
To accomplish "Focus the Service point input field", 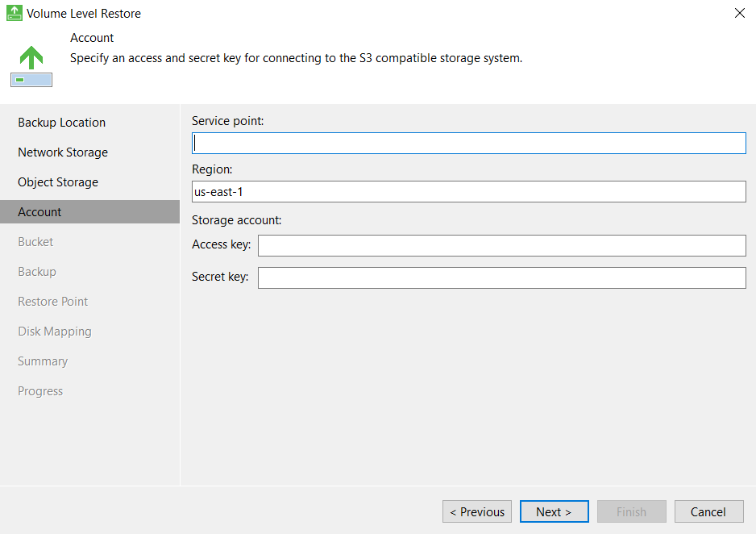I will tap(468, 144).
